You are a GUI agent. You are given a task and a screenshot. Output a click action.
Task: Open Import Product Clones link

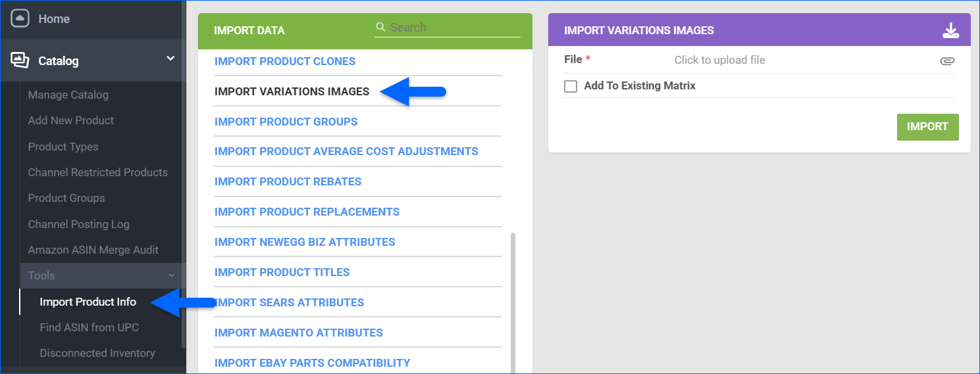point(284,61)
